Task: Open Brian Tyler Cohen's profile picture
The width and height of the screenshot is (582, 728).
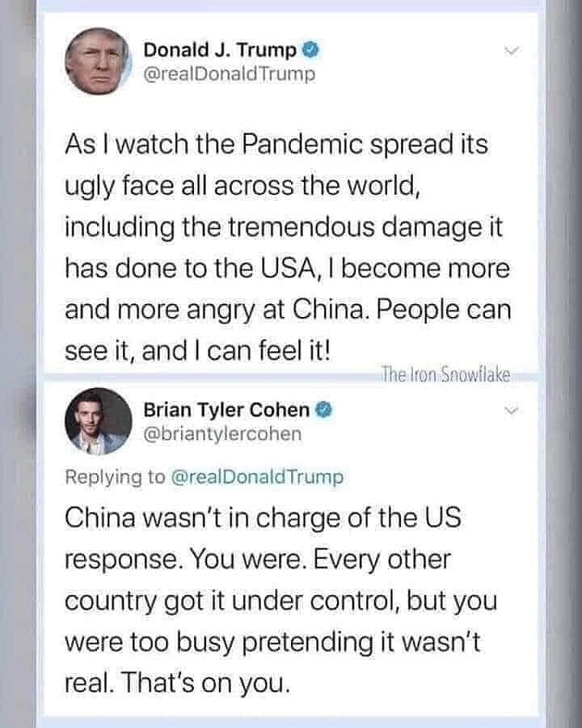Action: (99, 421)
